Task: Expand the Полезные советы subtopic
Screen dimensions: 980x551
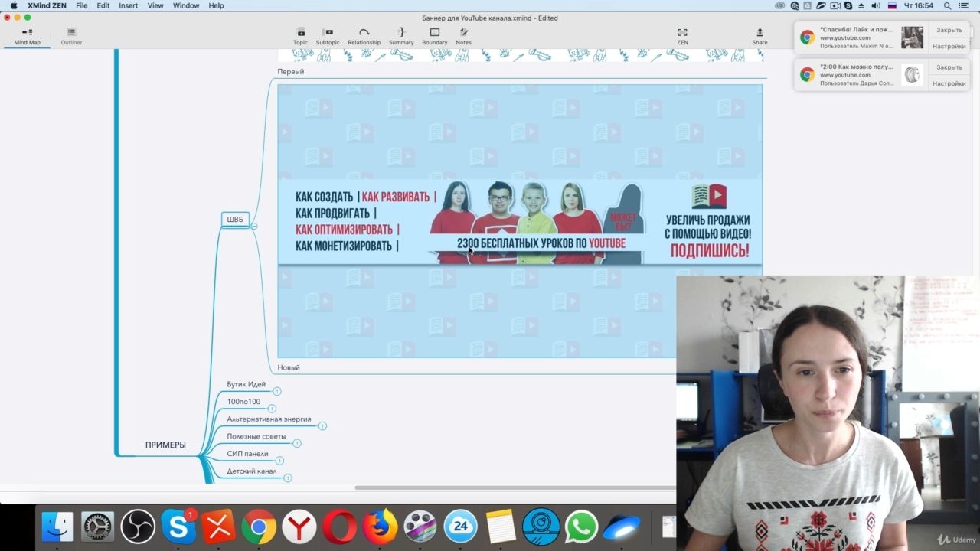Action: coord(297,443)
